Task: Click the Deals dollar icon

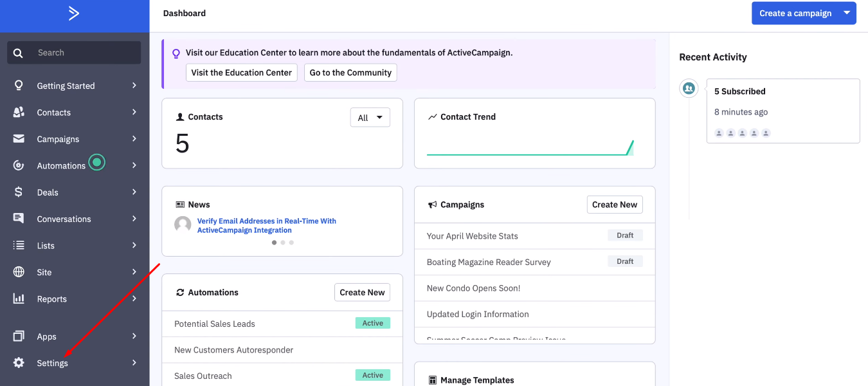Action: [19, 192]
